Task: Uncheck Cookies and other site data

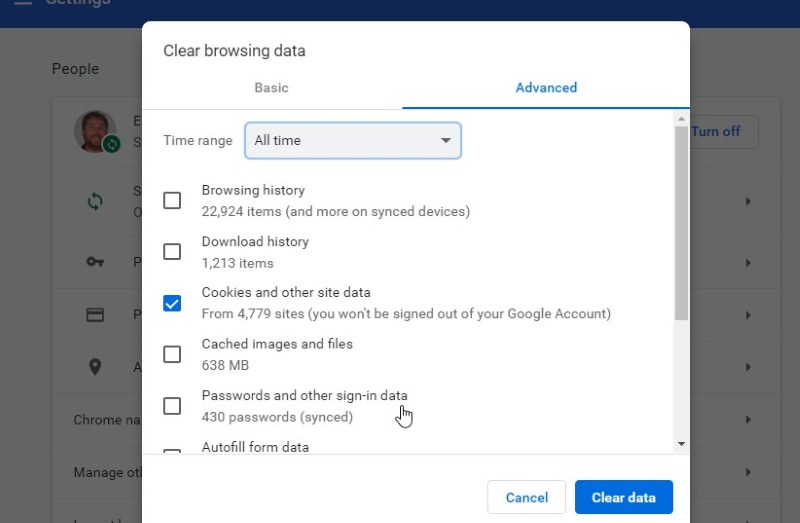Action: pyautogui.click(x=172, y=303)
